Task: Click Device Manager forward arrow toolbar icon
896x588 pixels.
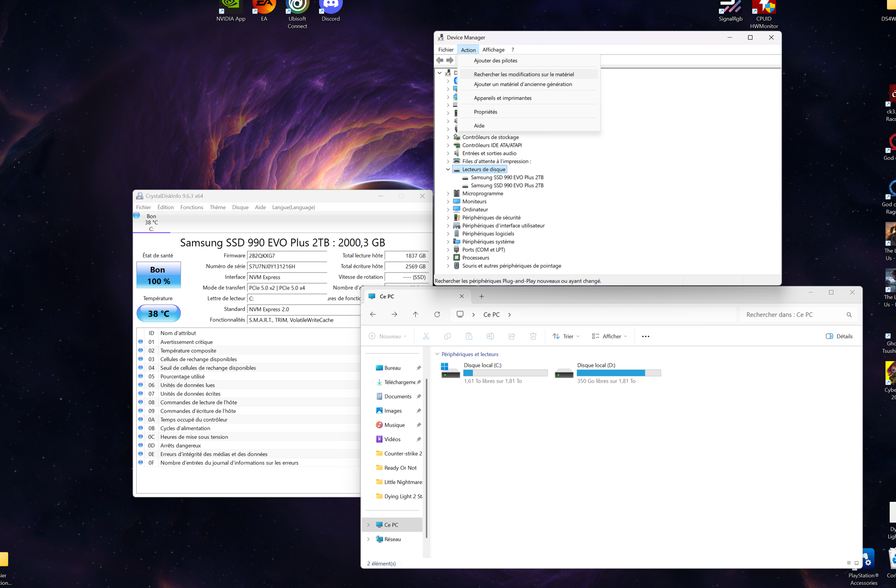Action: coord(450,60)
